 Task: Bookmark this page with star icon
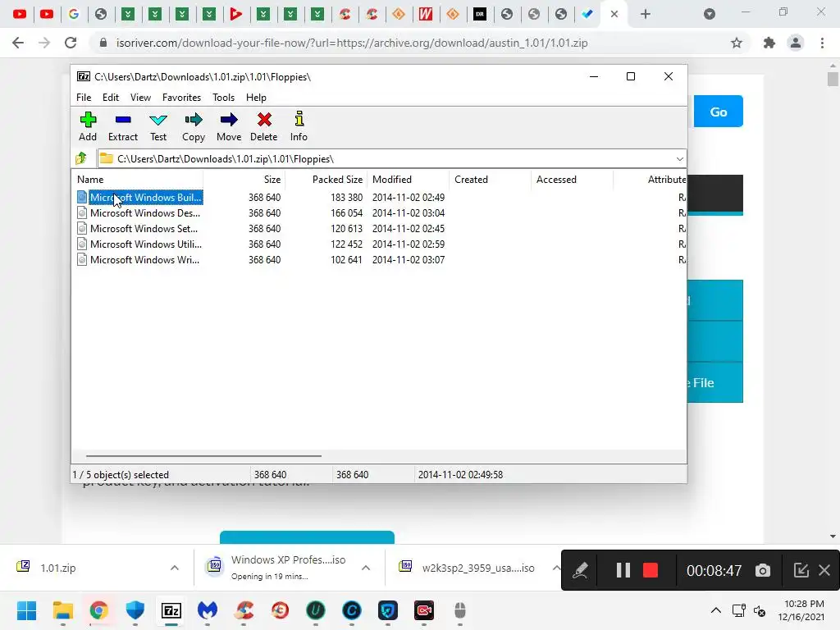pos(737,43)
